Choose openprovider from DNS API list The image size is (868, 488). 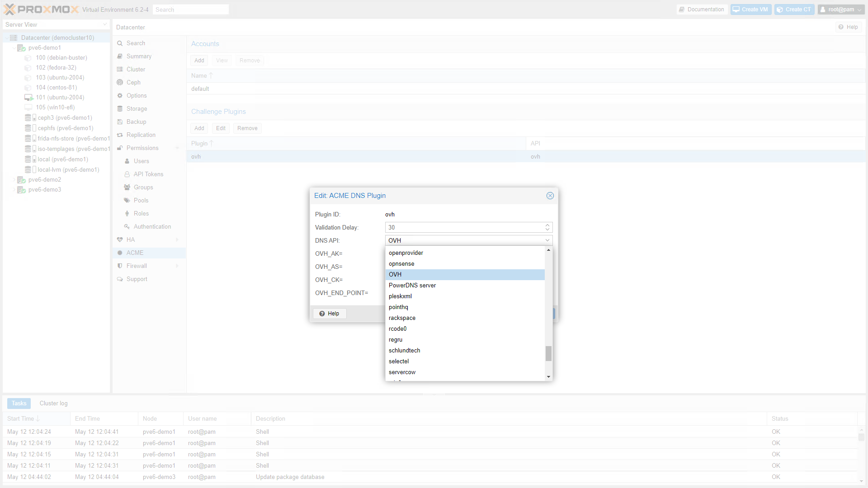(465, 253)
